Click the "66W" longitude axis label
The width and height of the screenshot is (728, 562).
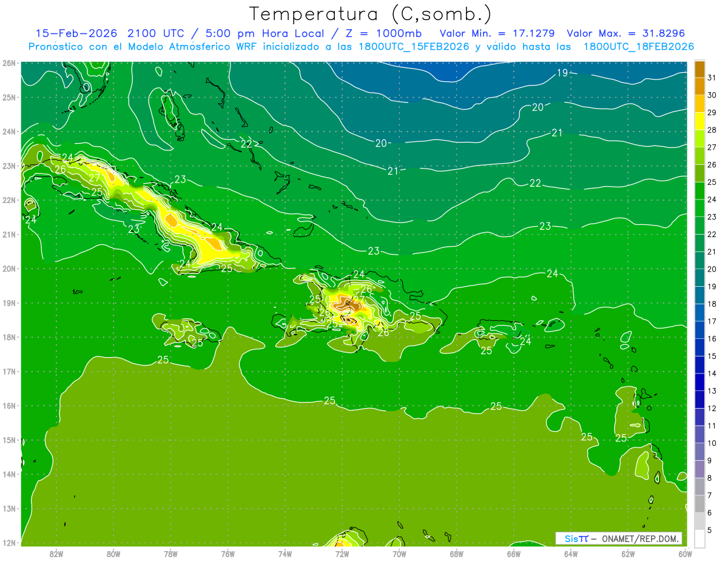click(513, 554)
